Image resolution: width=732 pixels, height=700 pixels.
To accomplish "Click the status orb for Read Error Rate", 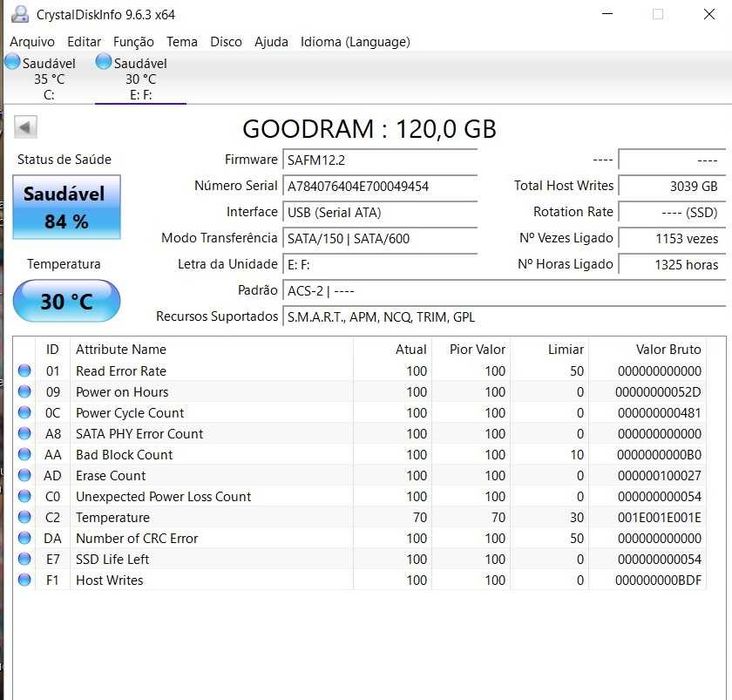I will pyautogui.click(x=25, y=371).
